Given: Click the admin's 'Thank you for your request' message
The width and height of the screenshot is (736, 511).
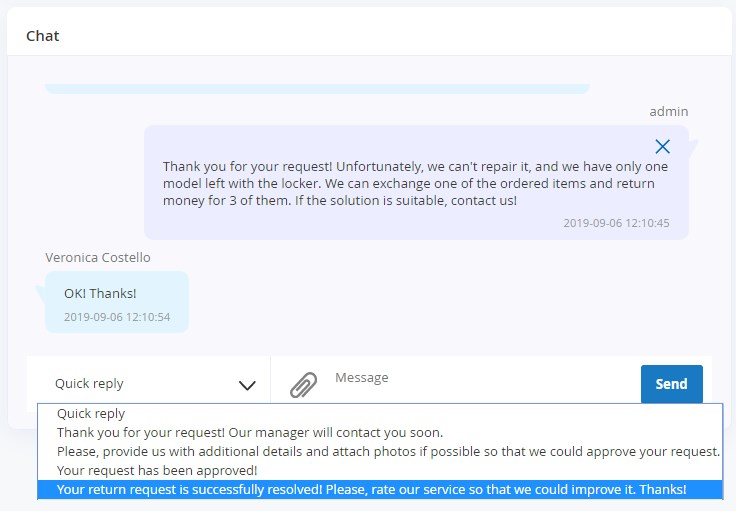Looking at the screenshot, I should [415, 183].
